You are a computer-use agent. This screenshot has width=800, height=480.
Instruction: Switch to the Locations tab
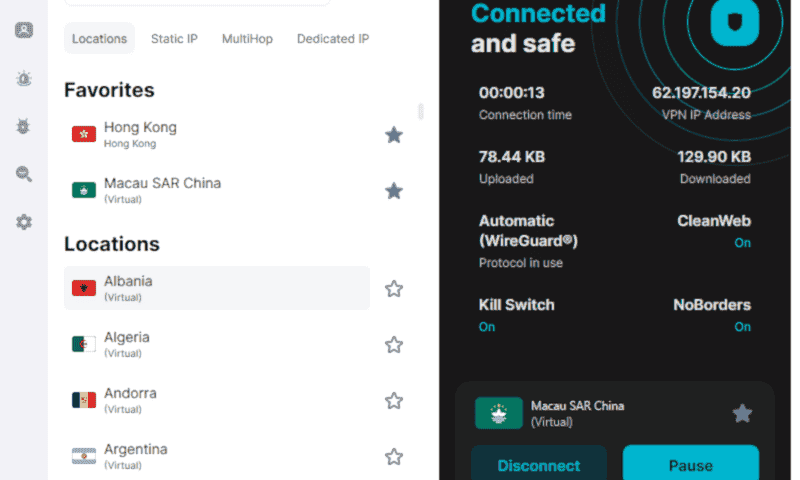point(99,38)
